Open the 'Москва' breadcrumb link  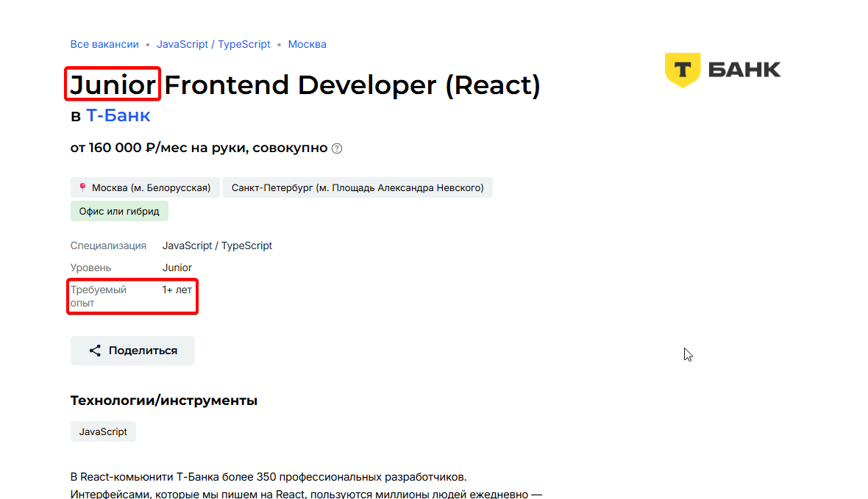307,44
